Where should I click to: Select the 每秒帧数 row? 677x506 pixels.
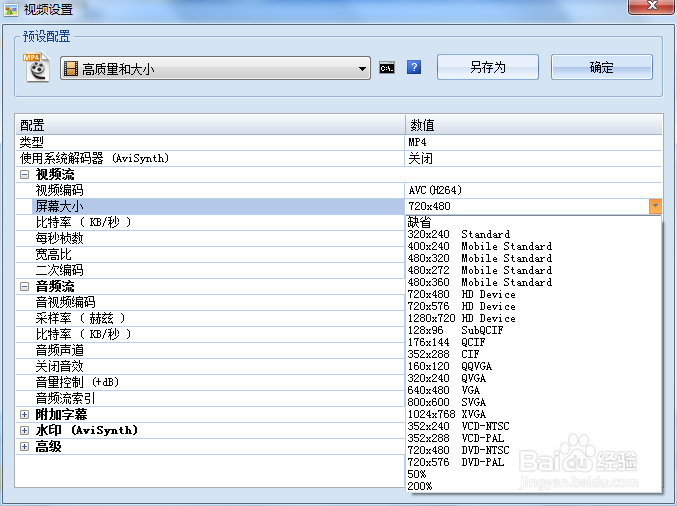pyautogui.click(x=210, y=238)
